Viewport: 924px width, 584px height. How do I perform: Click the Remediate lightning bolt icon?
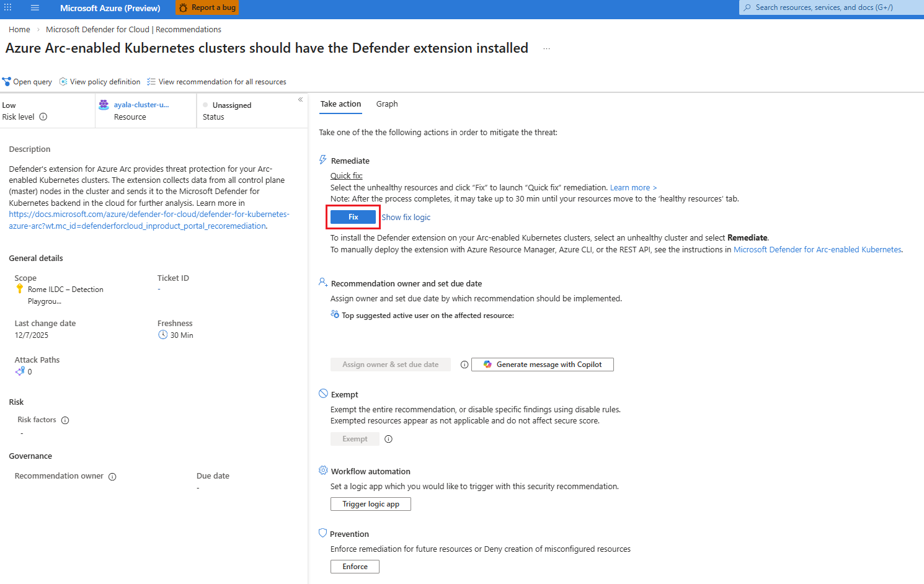click(322, 160)
